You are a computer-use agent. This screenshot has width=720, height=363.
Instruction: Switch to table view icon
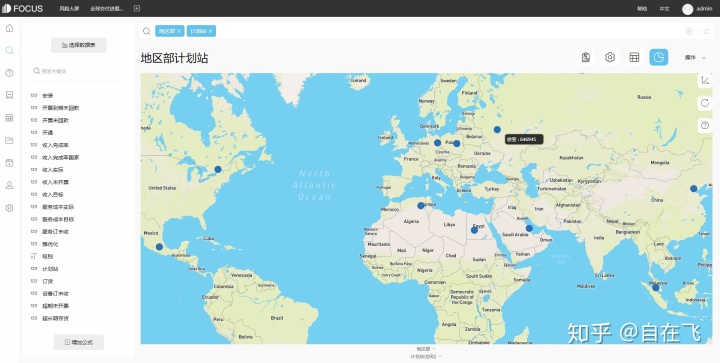click(x=634, y=57)
